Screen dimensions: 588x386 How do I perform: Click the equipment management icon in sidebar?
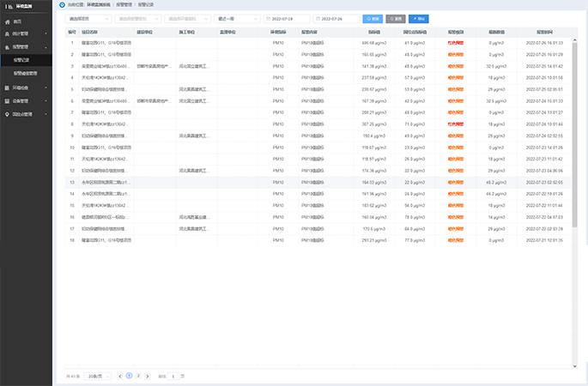(x=7, y=100)
